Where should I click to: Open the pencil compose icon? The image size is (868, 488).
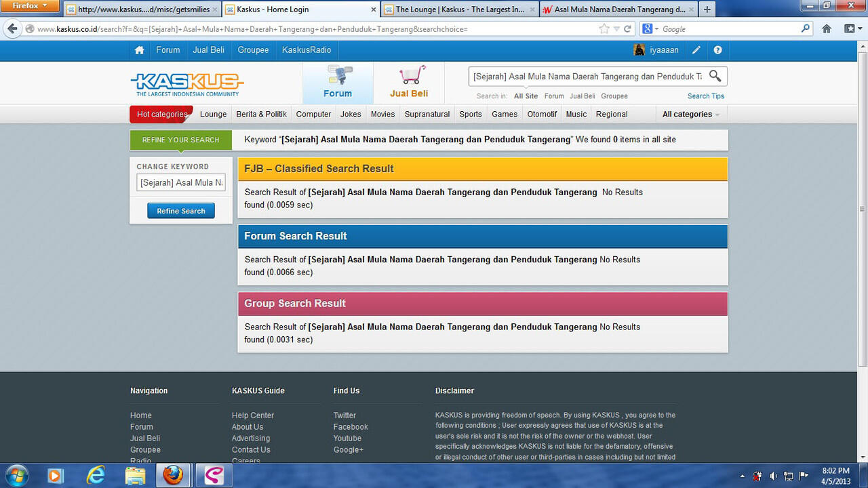[x=696, y=50]
